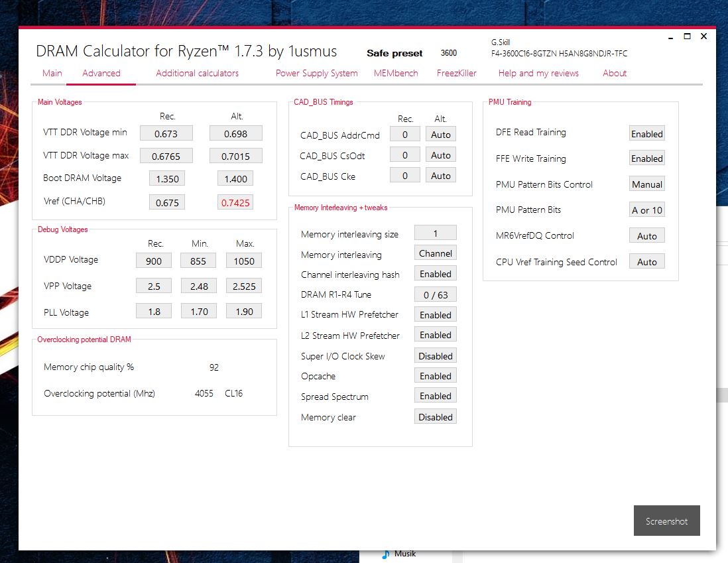Click CAD_BUS Cke Alt. Auto field
The width and height of the screenshot is (728, 563).
coord(441,175)
